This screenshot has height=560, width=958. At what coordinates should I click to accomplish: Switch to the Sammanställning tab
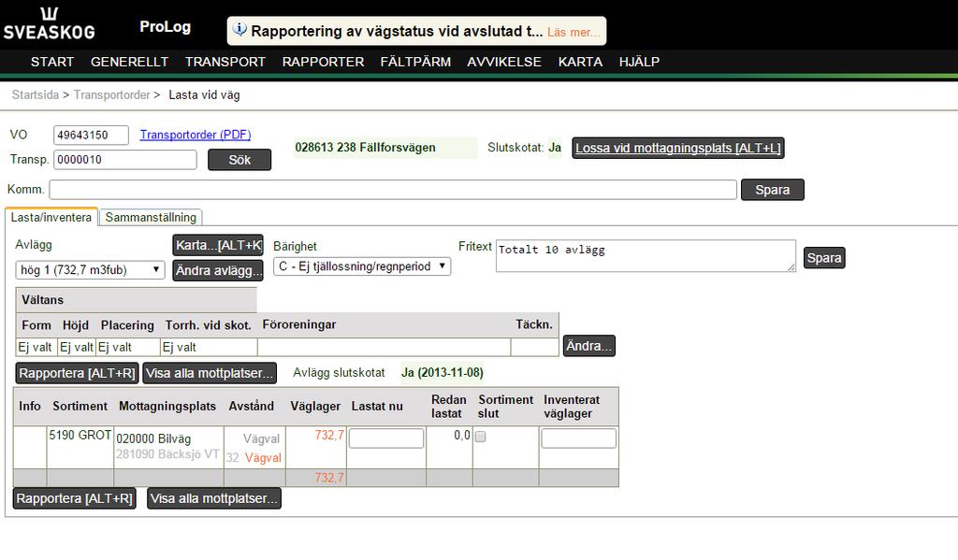click(151, 218)
